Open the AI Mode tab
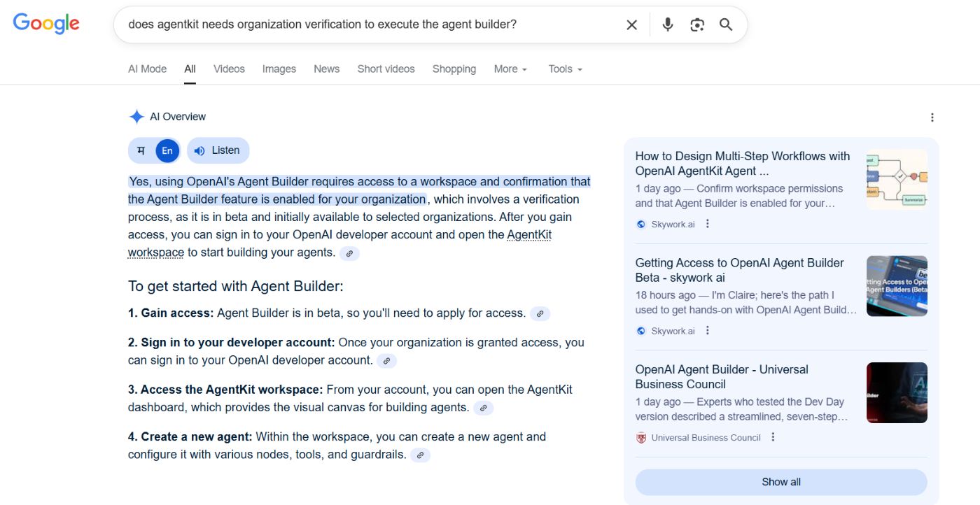This screenshot has height=505, width=980. tap(147, 69)
